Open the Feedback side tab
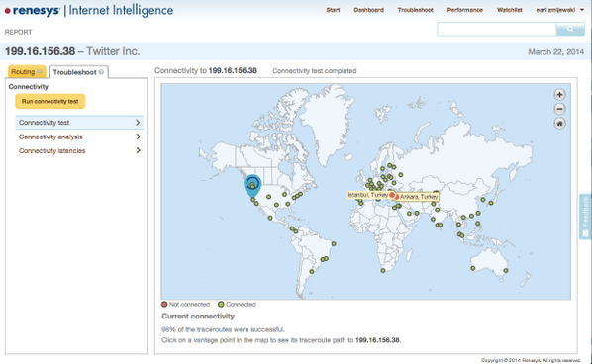The image size is (592, 364). (585, 217)
